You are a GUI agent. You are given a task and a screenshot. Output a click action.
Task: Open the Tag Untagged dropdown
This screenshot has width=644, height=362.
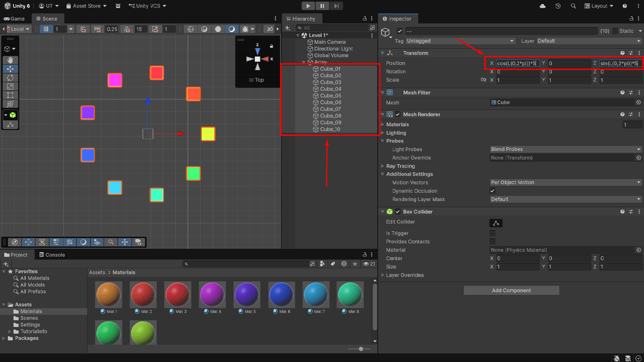(460, 41)
